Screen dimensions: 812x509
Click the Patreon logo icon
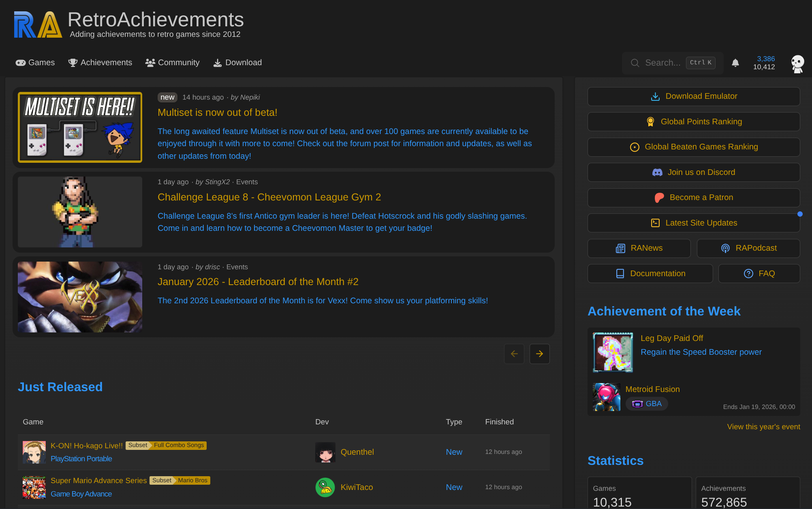(x=659, y=198)
